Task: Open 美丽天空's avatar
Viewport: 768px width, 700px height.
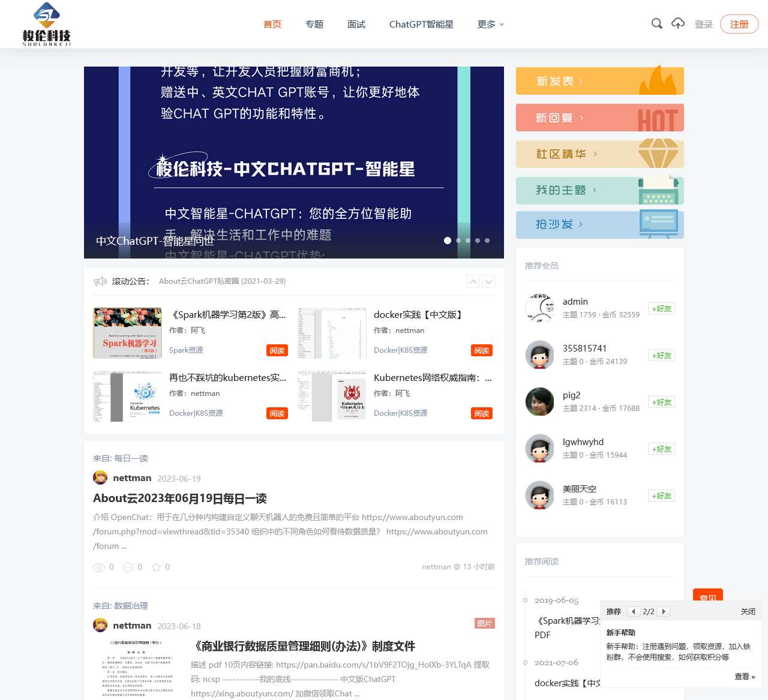Action: point(539,495)
